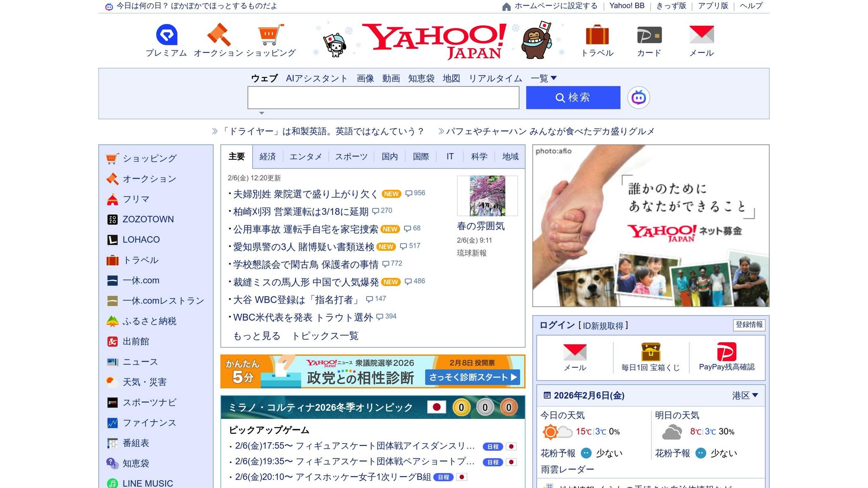868x488 pixels.
Task: Switch to the 画像 search tab
Action: (x=365, y=78)
